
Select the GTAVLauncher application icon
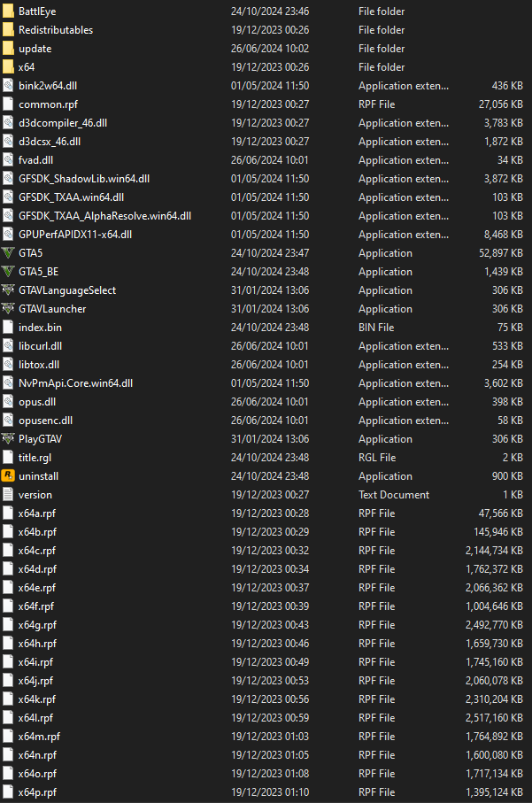click(8, 309)
